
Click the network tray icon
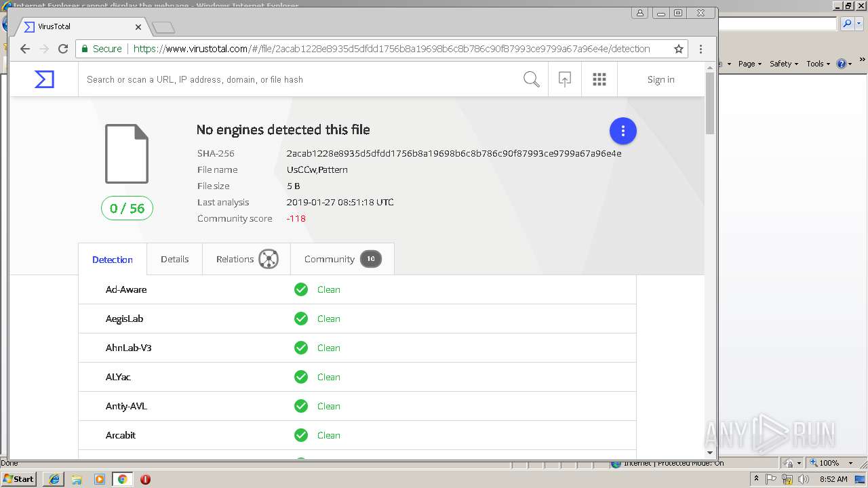pos(787,479)
